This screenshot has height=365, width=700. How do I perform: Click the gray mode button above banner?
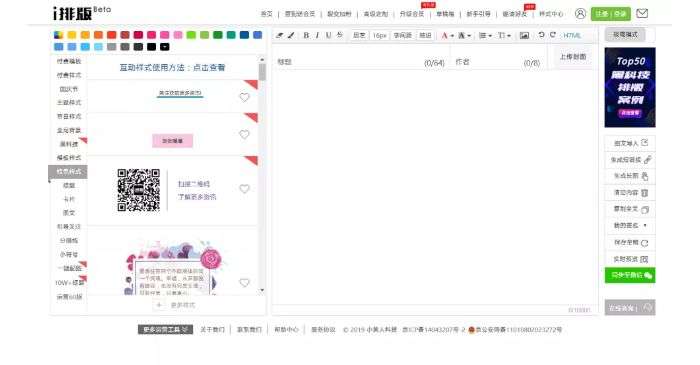click(625, 34)
